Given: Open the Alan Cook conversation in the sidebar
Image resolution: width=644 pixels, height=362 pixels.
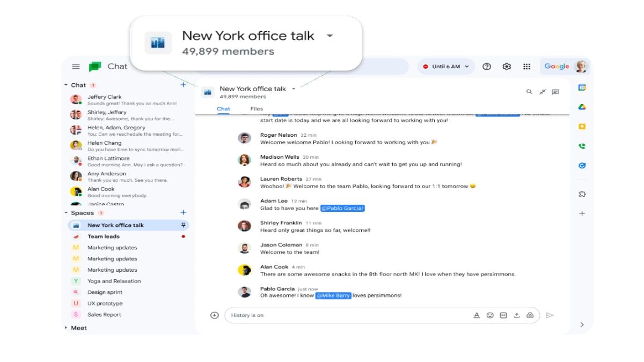Looking at the screenshot, I should (x=129, y=192).
